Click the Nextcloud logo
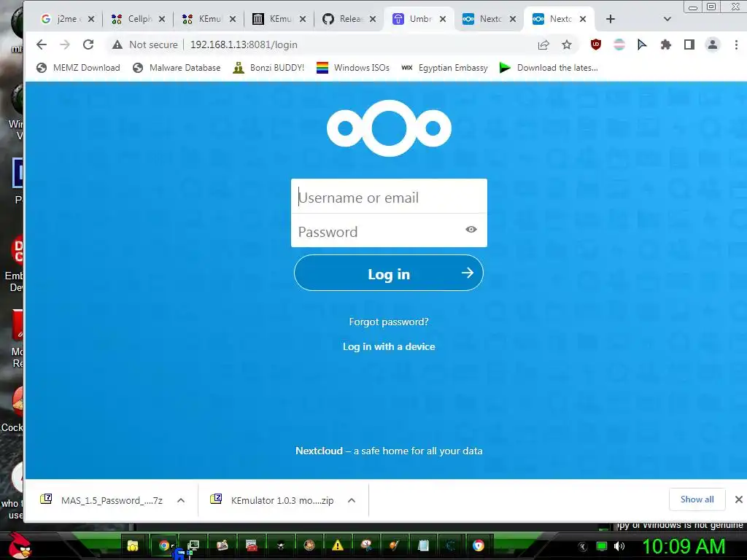The image size is (747, 560). pos(389,128)
